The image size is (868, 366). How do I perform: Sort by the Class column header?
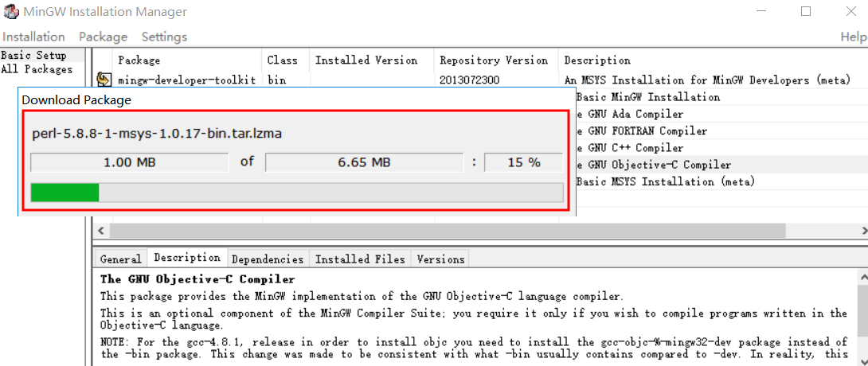coord(286,60)
